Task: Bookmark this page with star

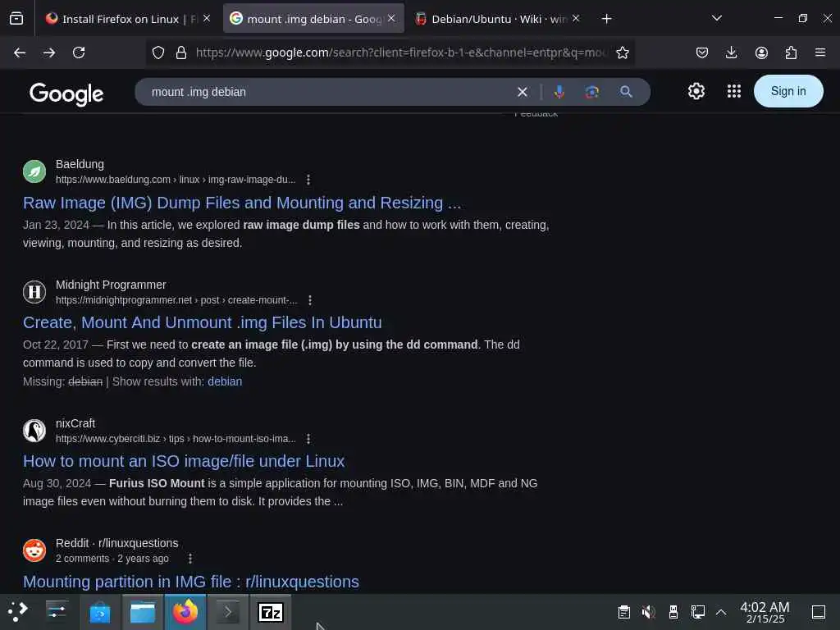Action: pyautogui.click(x=622, y=52)
